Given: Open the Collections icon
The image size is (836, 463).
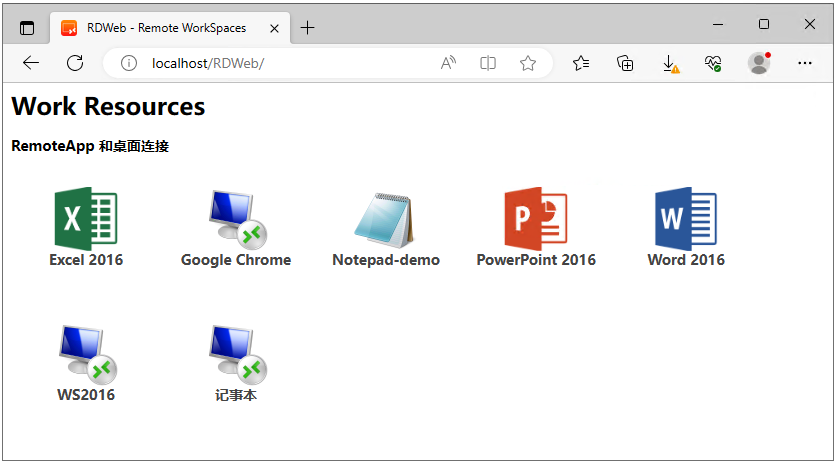Looking at the screenshot, I should (625, 63).
